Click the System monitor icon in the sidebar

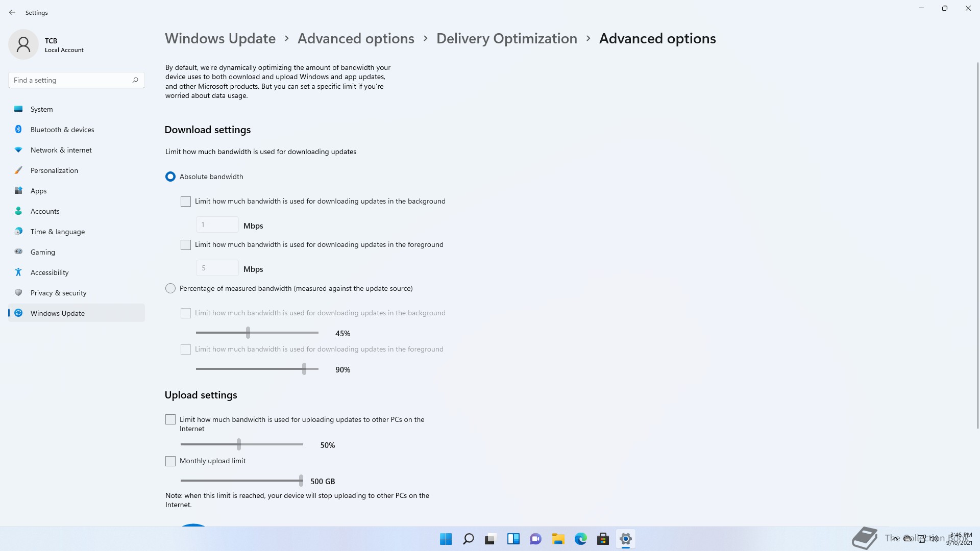tap(18, 109)
